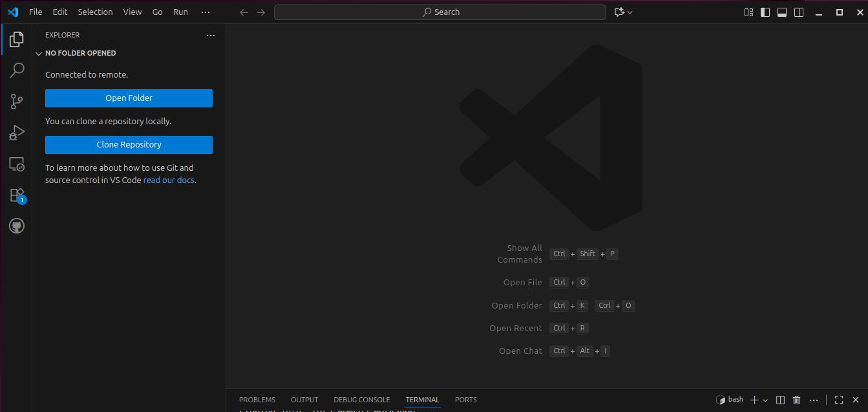Collapse the No Folder Opened section
The image size is (868, 412).
[x=39, y=54]
